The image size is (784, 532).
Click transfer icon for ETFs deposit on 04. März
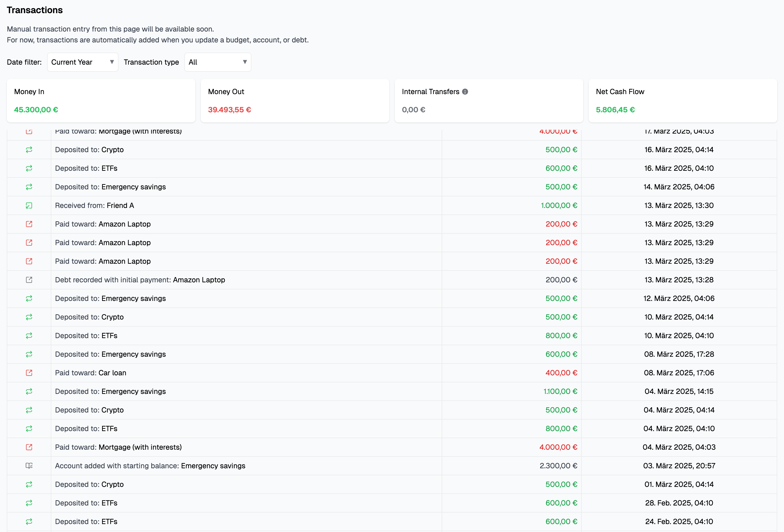point(29,429)
